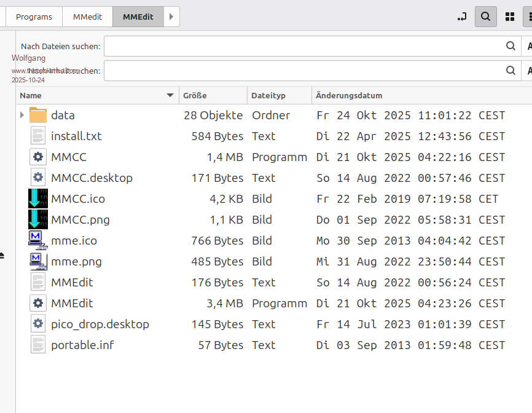This screenshot has width=532, height=413.
Task: Click the install.txt document icon
Action: click(x=38, y=136)
